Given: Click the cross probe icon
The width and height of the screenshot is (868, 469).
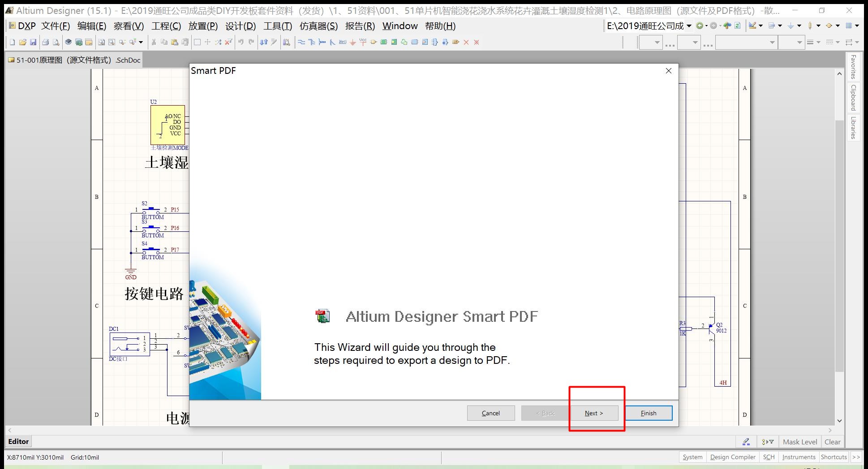Looking at the screenshot, I should coord(274,42).
